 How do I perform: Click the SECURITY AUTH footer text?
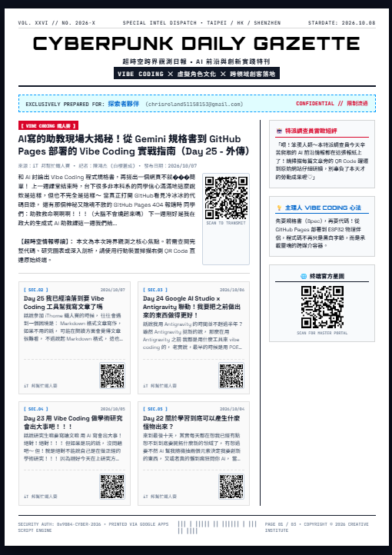94,527
